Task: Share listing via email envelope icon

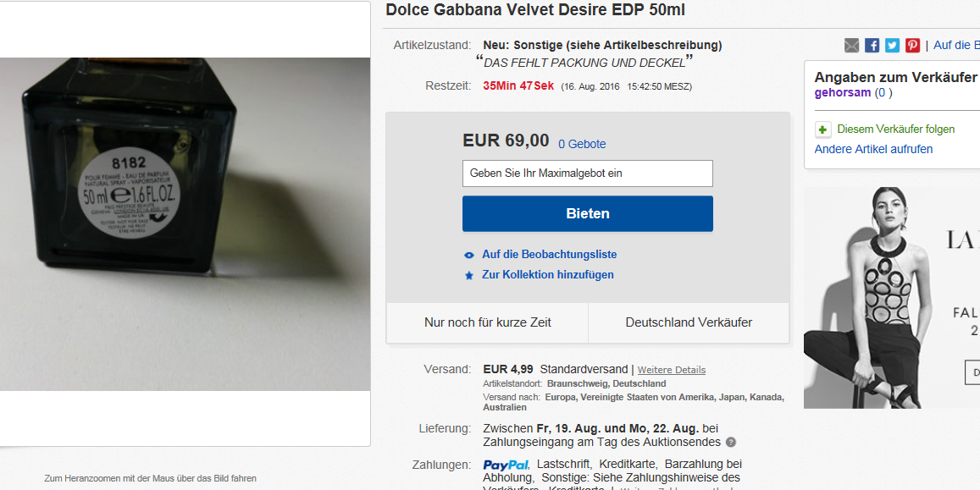Action: click(851, 45)
